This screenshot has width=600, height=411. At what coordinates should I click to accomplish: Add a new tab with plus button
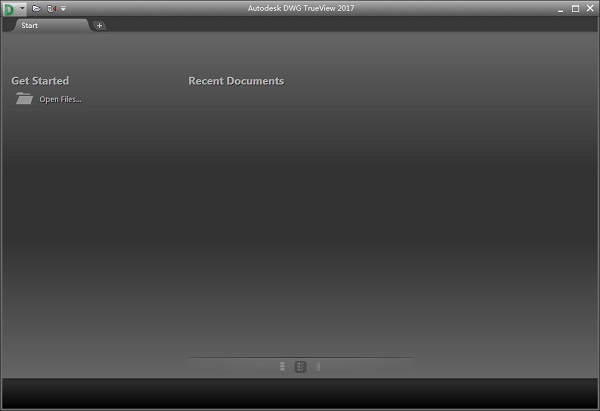tap(100, 25)
